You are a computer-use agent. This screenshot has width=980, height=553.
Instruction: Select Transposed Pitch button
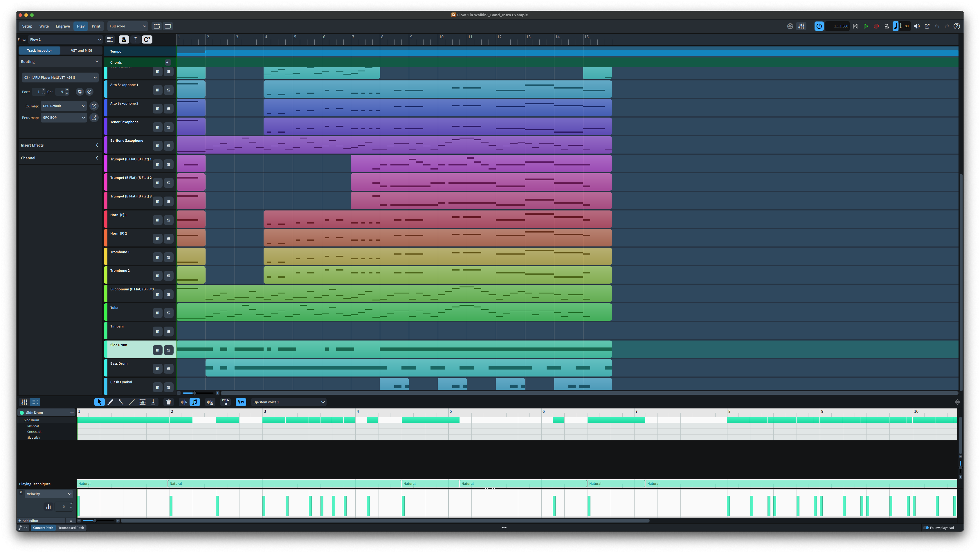71,527
